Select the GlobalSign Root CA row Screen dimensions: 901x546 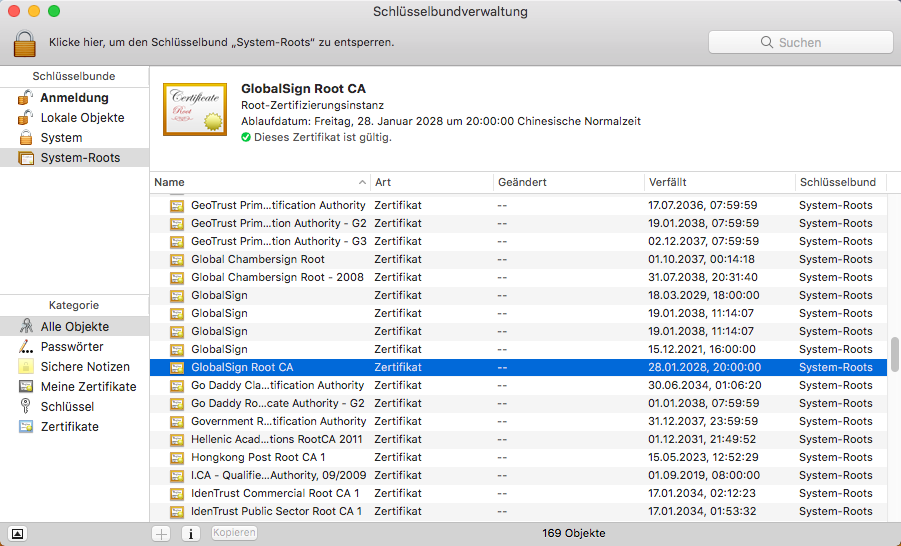[518, 367]
